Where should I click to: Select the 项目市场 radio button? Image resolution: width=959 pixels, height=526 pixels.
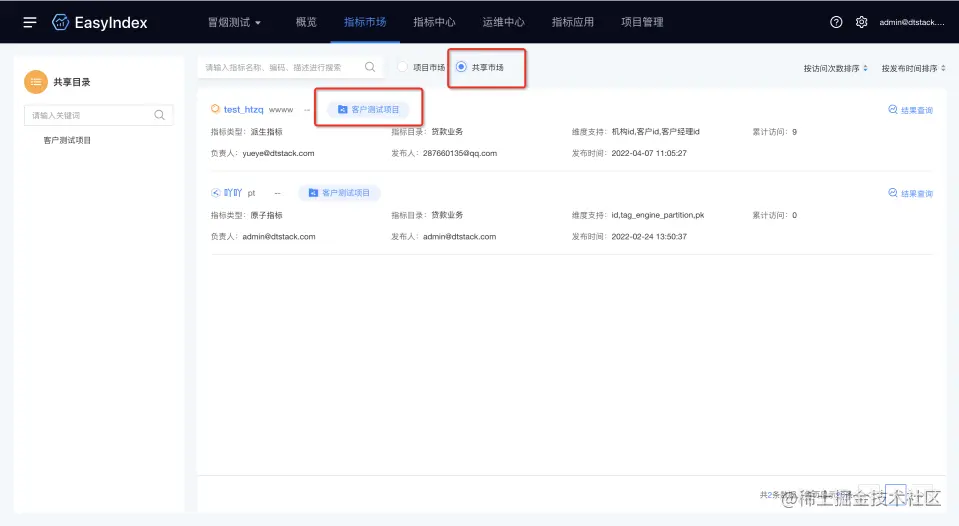pyautogui.click(x=402, y=67)
